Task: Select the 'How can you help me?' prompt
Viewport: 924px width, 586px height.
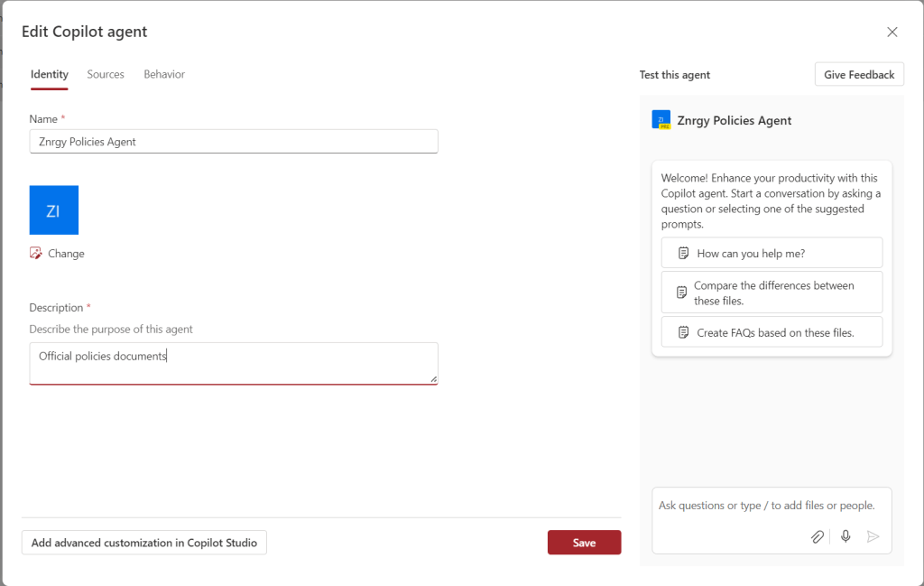Action: click(772, 254)
